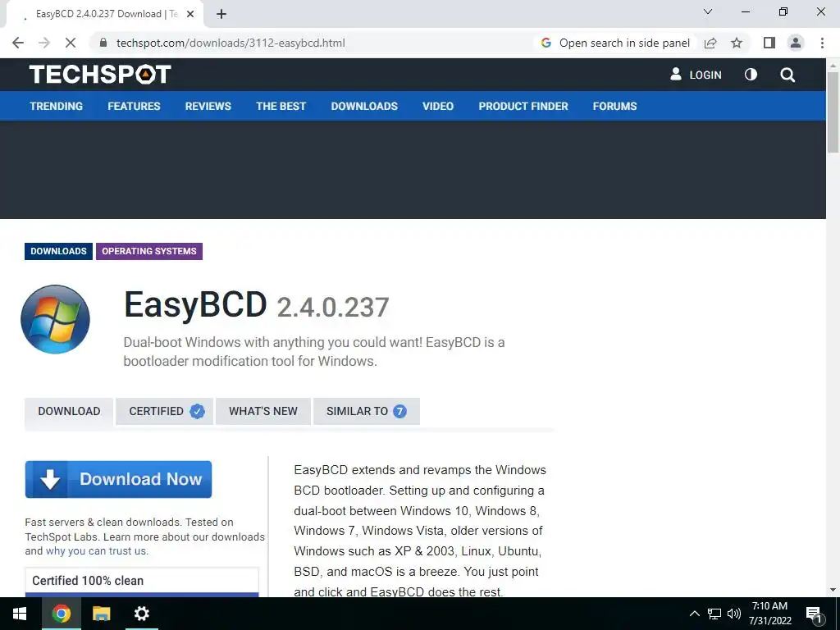Open THE BEST section
The width and height of the screenshot is (840, 630).
point(281,106)
